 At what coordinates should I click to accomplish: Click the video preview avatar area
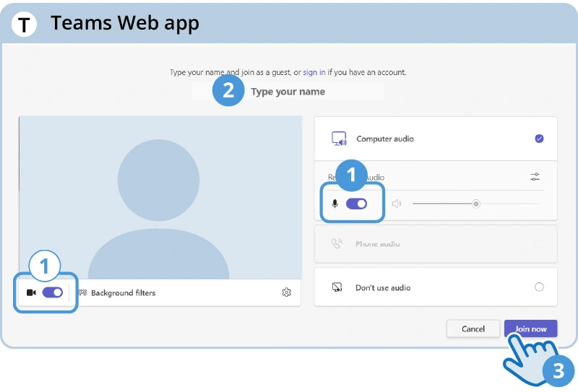160,198
